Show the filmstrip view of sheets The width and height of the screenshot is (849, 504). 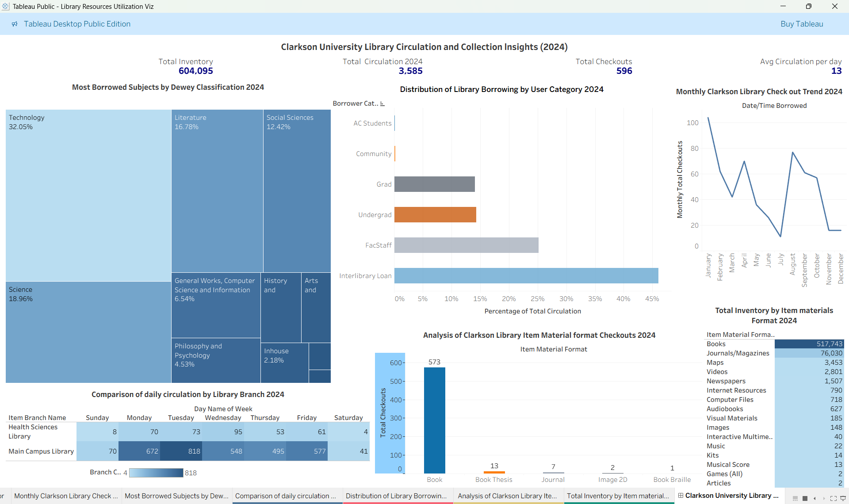click(x=795, y=498)
